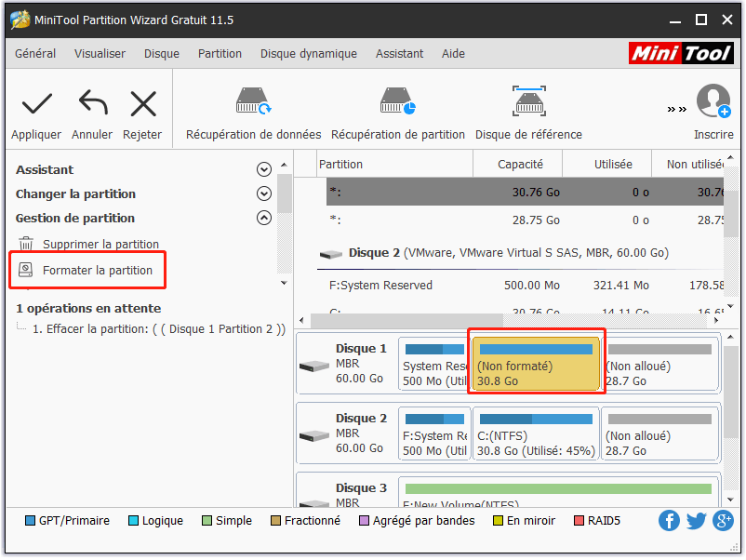
Task: Click the Inscrire user account icon
Action: point(713,100)
